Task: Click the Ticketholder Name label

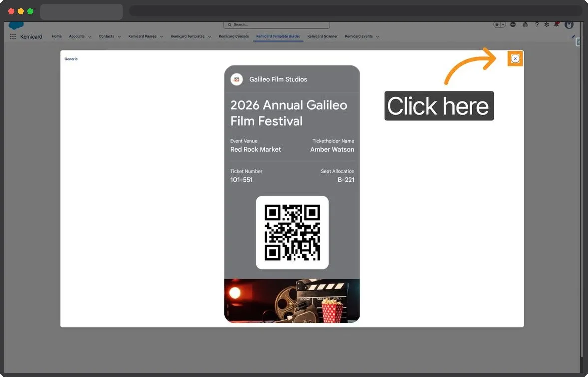Action: 333,141
